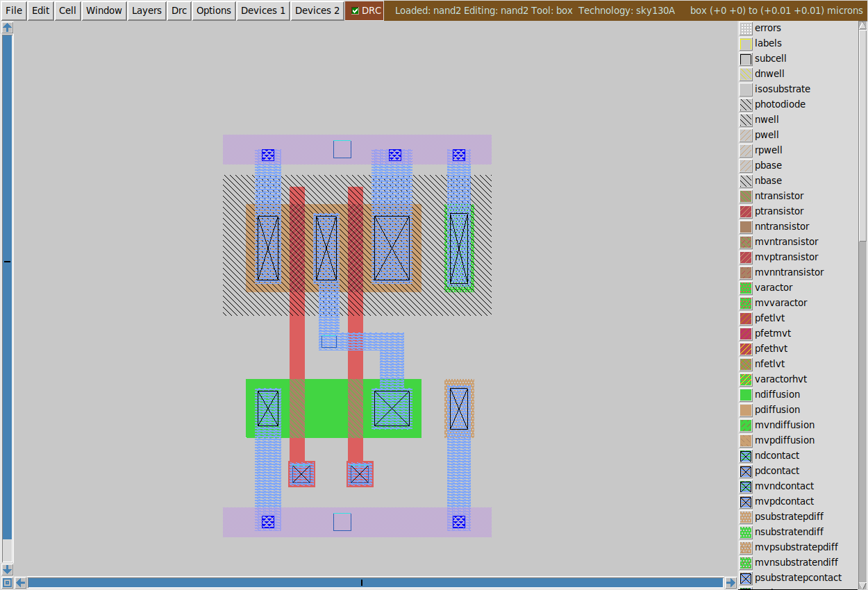Select the subcell layer icon
868x590 pixels.
tap(746, 59)
